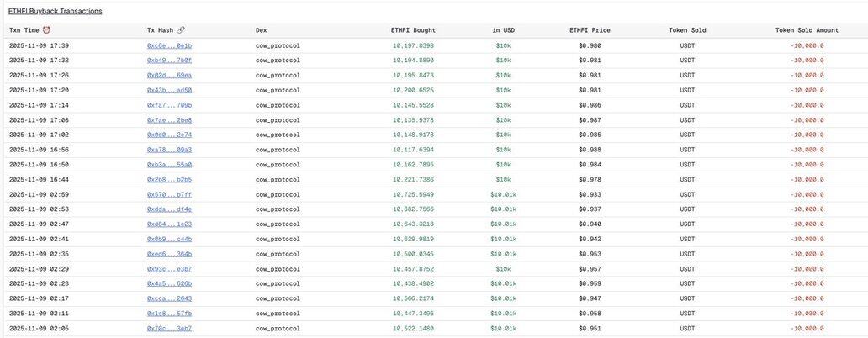Open the ETHFI Buyback Transactions title link
Viewport: 868px width, 338px height.
[x=55, y=11]
